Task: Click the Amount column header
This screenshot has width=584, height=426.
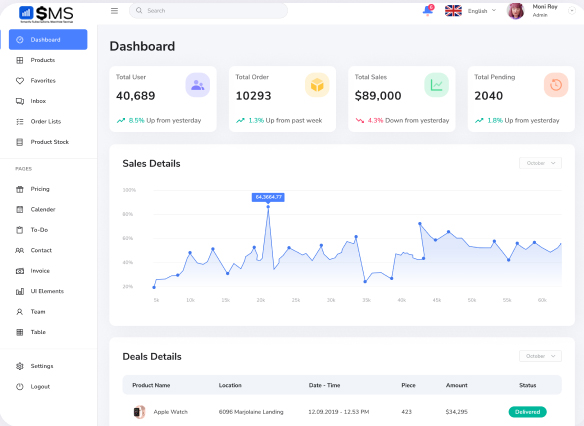Action: [457, 385]
